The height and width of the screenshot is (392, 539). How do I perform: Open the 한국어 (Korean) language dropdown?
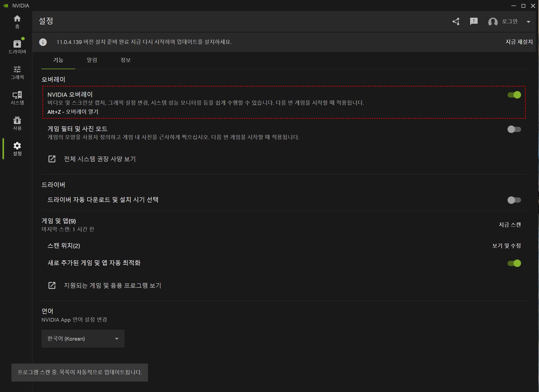[x=83, y=339]
